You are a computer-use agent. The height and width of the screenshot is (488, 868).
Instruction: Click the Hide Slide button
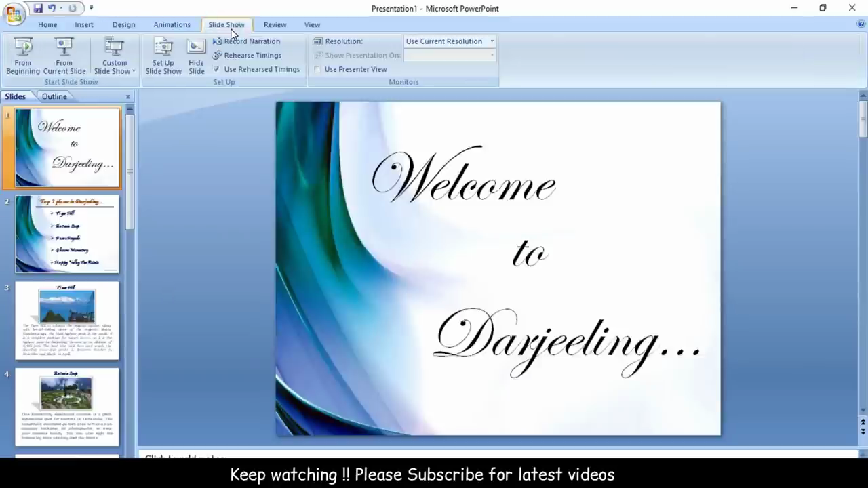pyautogui.click(x=197, y=56)
